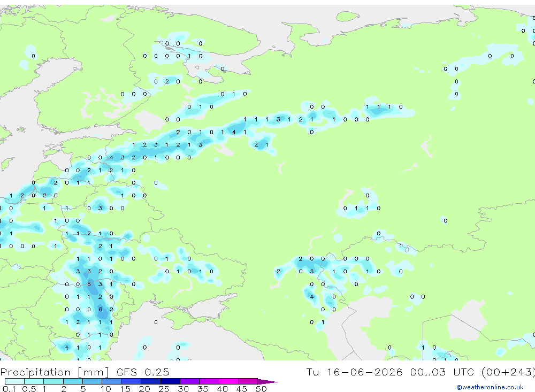Choose the 15–20 mm blue legend swatch
The height and width of the screenshot is (392, 535).
(131, 381)
